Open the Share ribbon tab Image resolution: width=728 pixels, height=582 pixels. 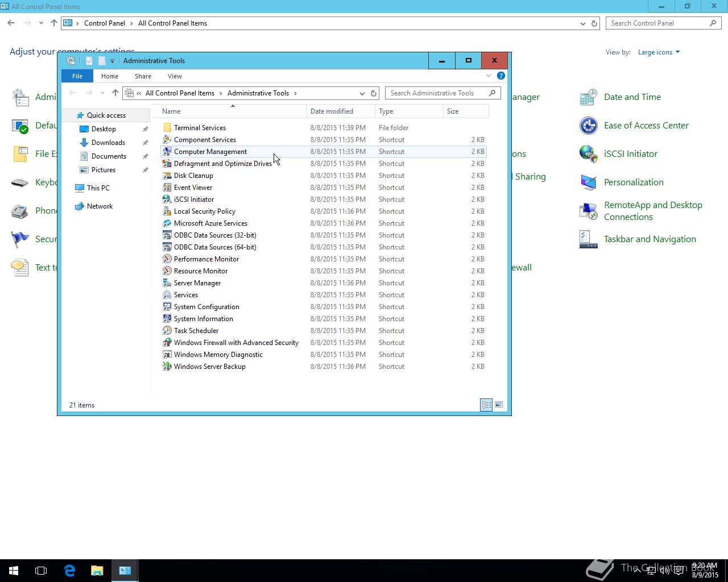(x=143, y=76)
